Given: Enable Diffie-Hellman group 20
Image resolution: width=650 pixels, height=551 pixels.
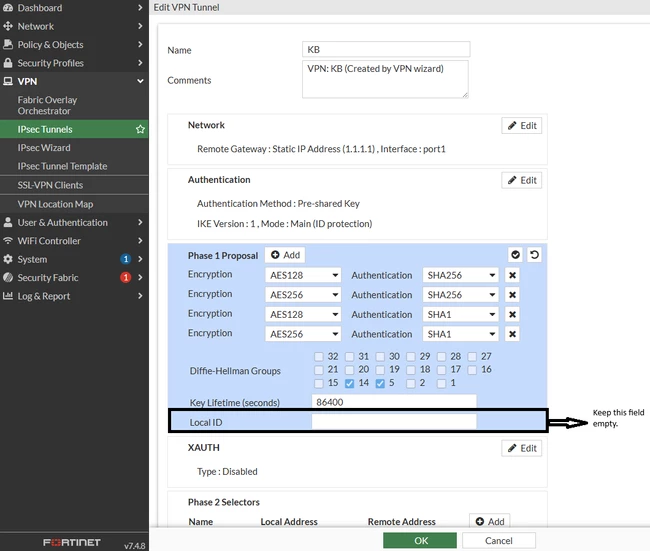Looking at the screenshot, I should coord(349,369).
